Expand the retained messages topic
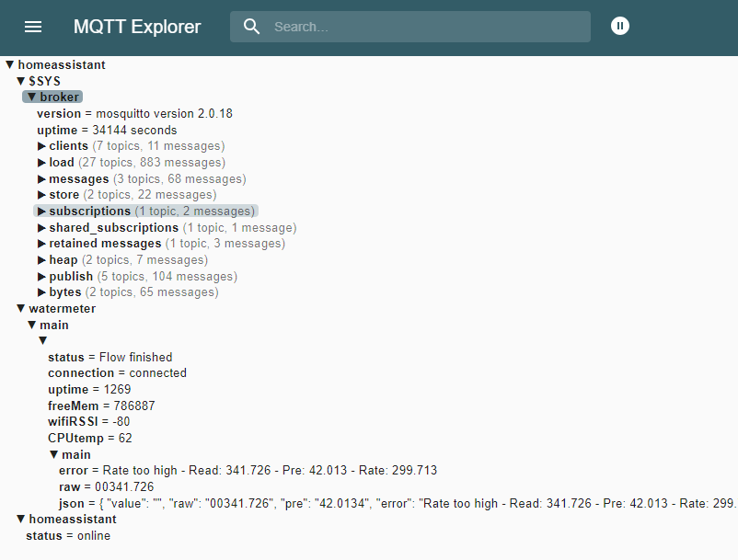The height and width of the screenshot is (560, 738). point(41,244)
